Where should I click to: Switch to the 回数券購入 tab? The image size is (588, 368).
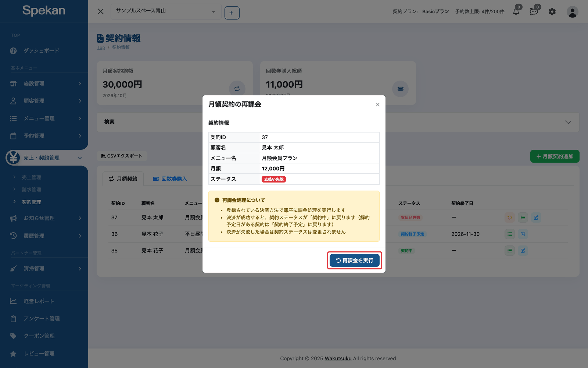(x=170, y=179)
